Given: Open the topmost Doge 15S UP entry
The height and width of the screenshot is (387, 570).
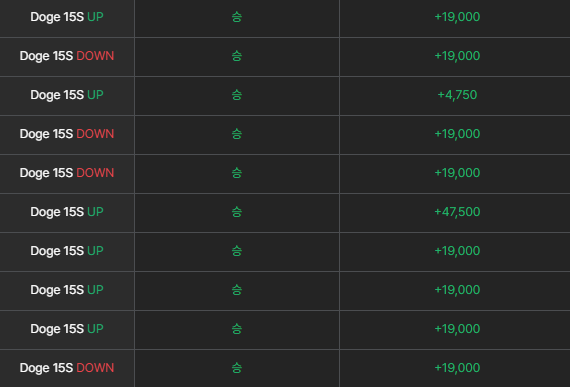Looking at the screenshot, I should coord(67,17).
